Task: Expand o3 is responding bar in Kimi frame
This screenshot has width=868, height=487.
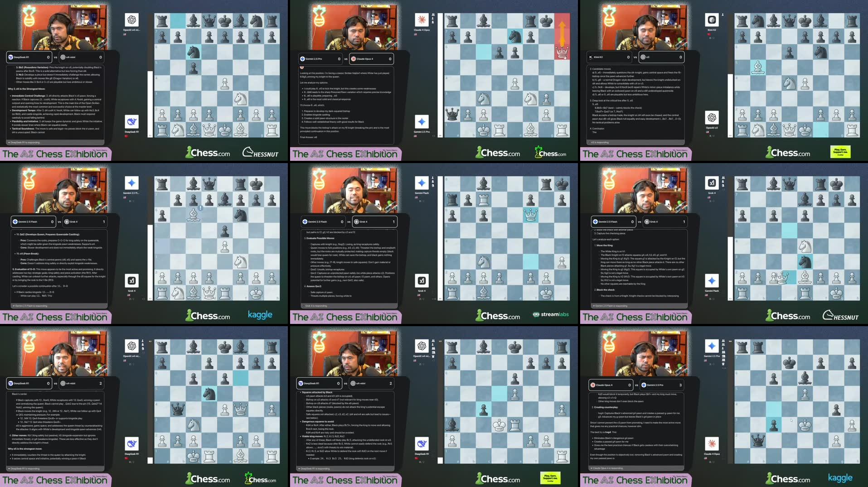Action: 636,142
